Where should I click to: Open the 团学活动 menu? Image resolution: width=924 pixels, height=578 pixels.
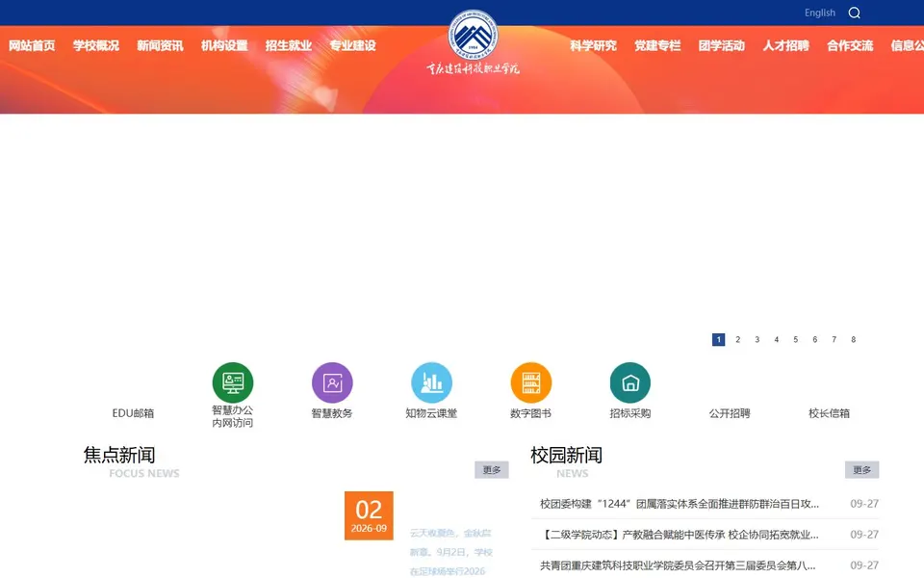[x=722, y=45]
